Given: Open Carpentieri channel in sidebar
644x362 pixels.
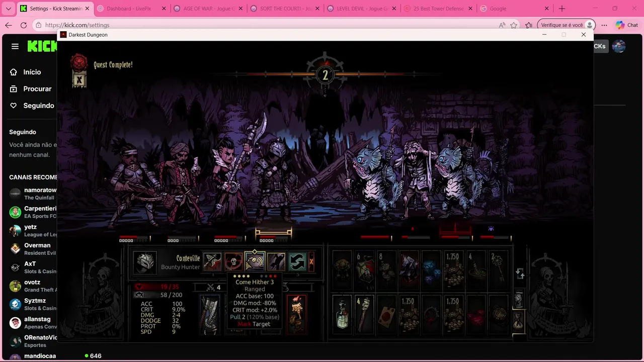Looking at the screenshot, I should tap(33, 212).
